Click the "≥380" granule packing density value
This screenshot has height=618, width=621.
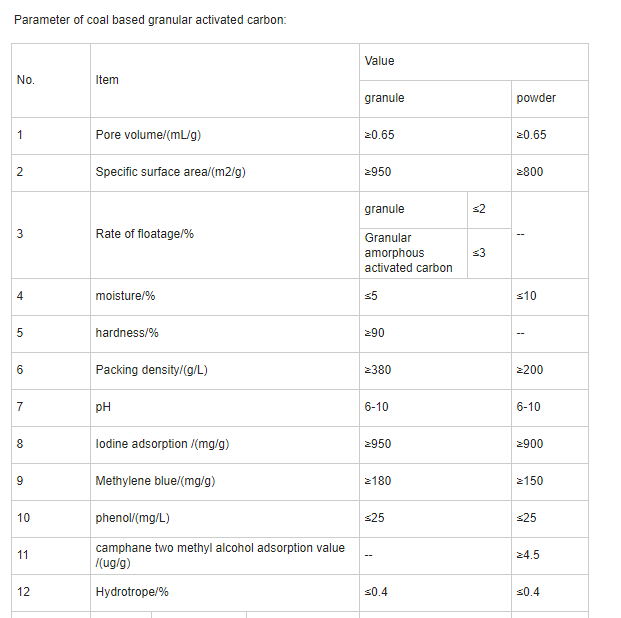point(378,370)
